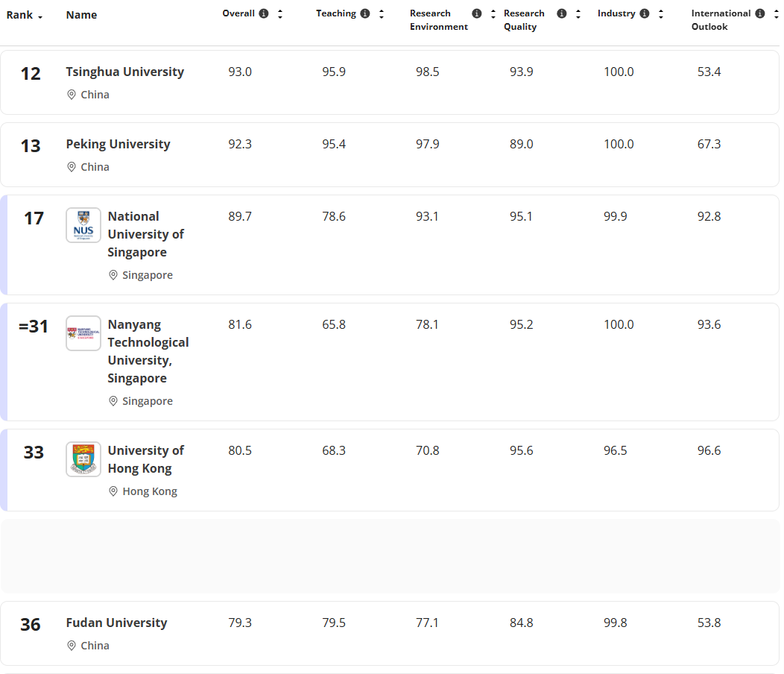Image resolution: width=784 pixels, height=674 pixels.
Task: Select Tsinghua's research environment 98.5
Action: click(x=428, y=72)
